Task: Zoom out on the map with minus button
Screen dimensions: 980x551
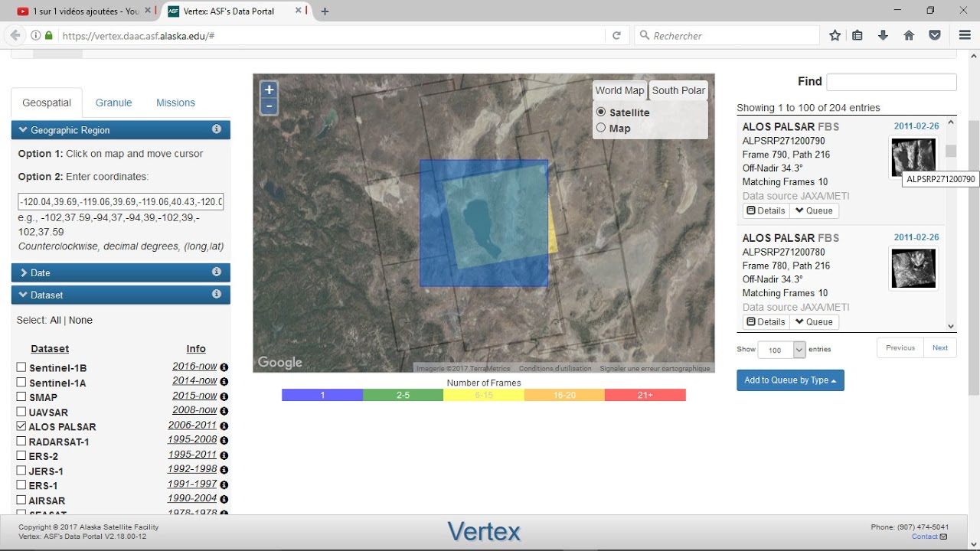Action: pyautogui.click(x=269, y=106)
